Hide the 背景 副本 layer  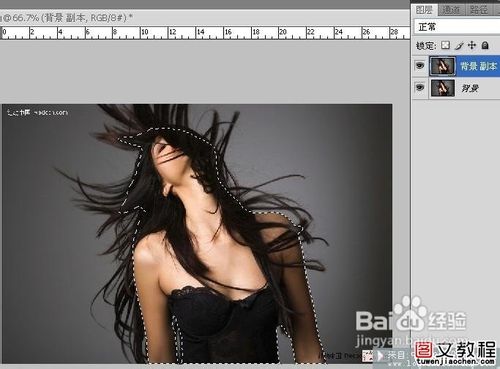click(420, 66)
